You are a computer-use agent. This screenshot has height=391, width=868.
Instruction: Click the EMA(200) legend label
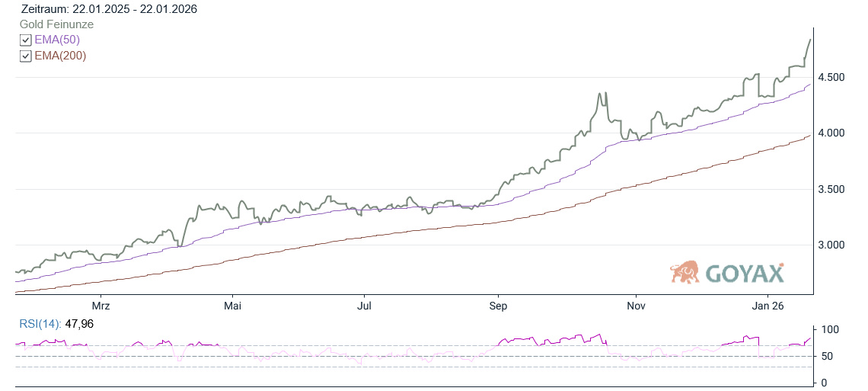pyautogui.click(x=60, y=56)
